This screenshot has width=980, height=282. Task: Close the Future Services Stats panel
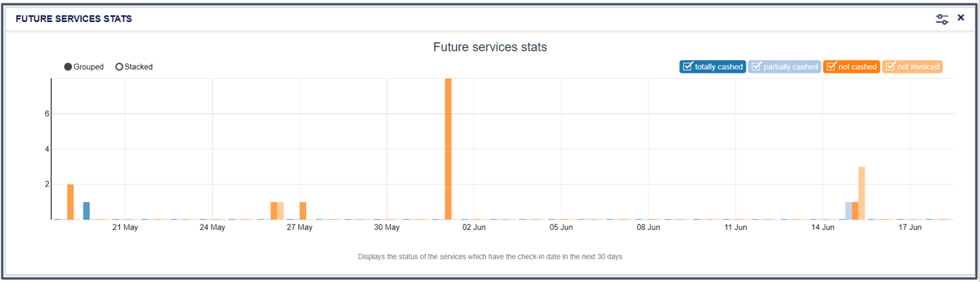click(961, 18)
